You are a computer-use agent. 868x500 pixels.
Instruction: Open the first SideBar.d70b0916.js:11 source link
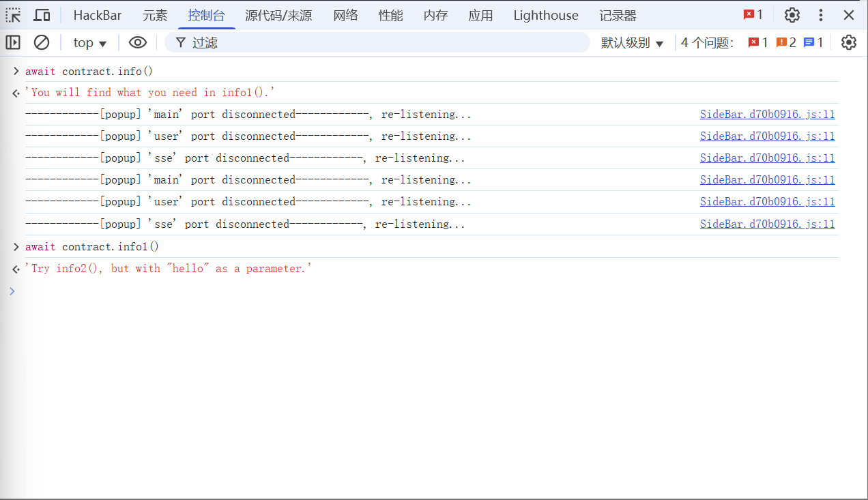(x=767, y=114)
